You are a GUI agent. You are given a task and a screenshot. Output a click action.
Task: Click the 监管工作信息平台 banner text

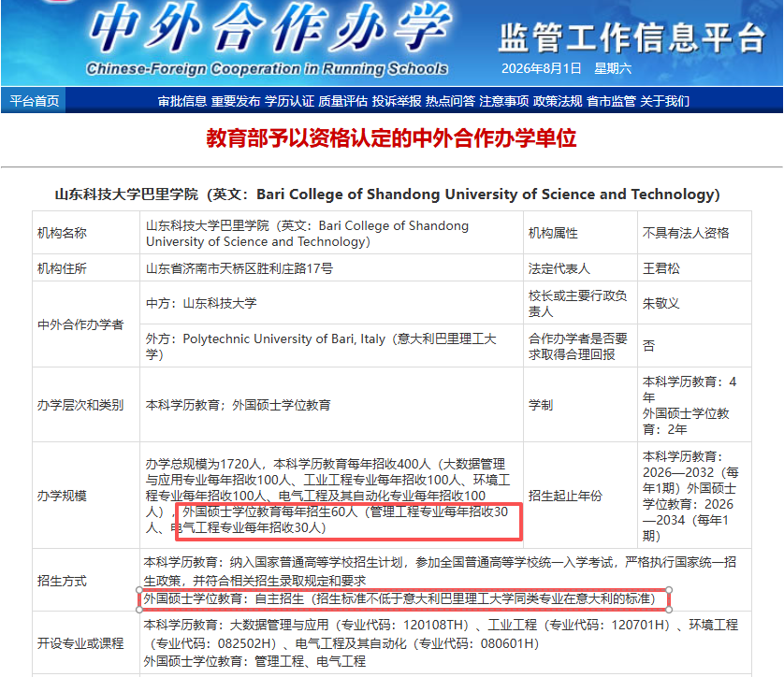click(x=632, y=38)
